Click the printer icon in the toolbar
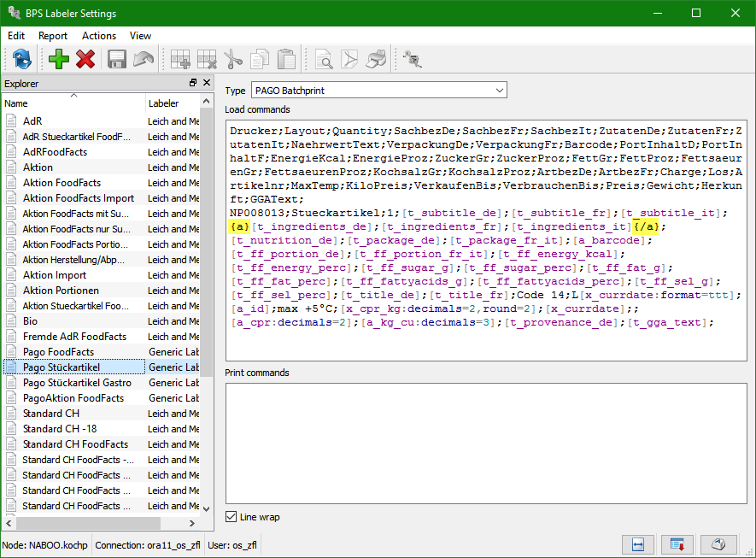 (376, 59)
